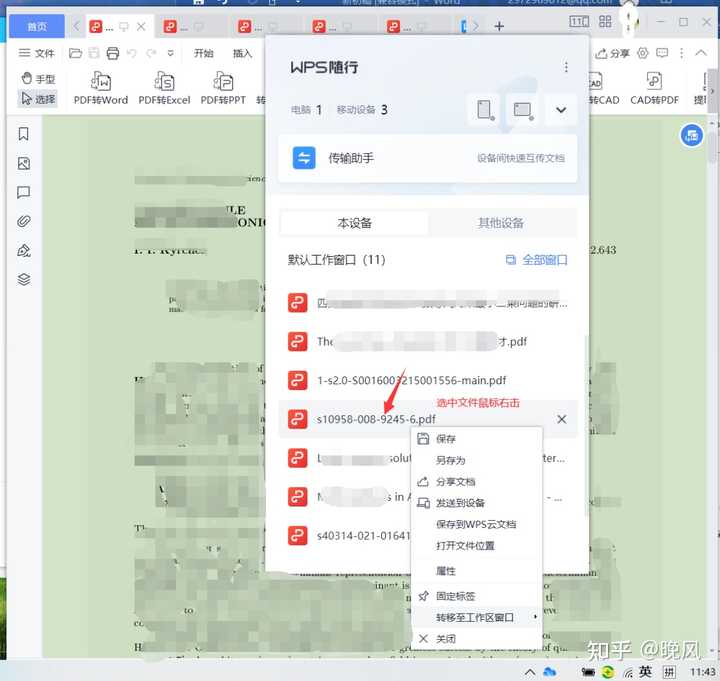
Task: Add a new tab with plus button
Action: 499,26
